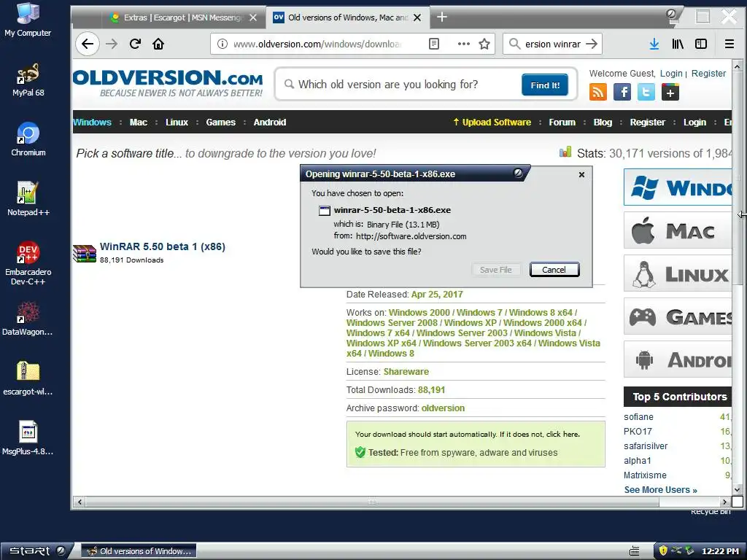Click Save File in download dialog
Image resolution: width=747 pixels, height=560 pixels.
click(496, 270)
